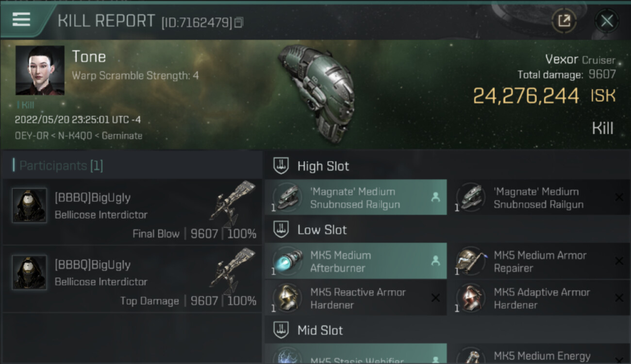Viewport: 631px width, 364px height.
Task: Open BigUgly's Top Damage portrait
Action: point(30,273)
